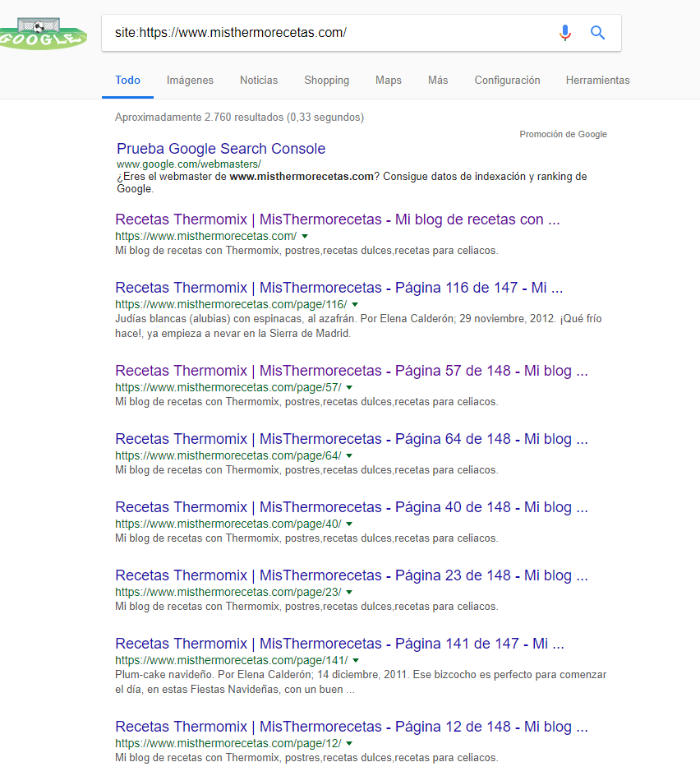Open result Página 12 de 148
700x776 pixels.
[352, 727]
